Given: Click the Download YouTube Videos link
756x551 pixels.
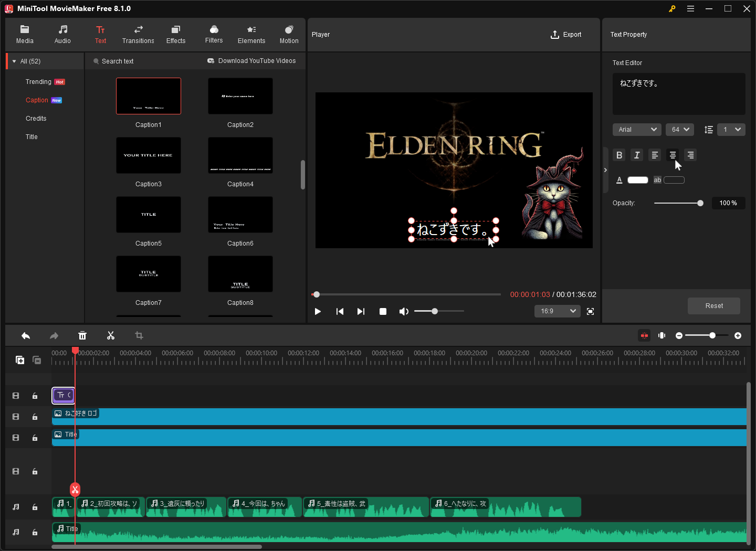Looking at the screenshot, I should 251,61.
